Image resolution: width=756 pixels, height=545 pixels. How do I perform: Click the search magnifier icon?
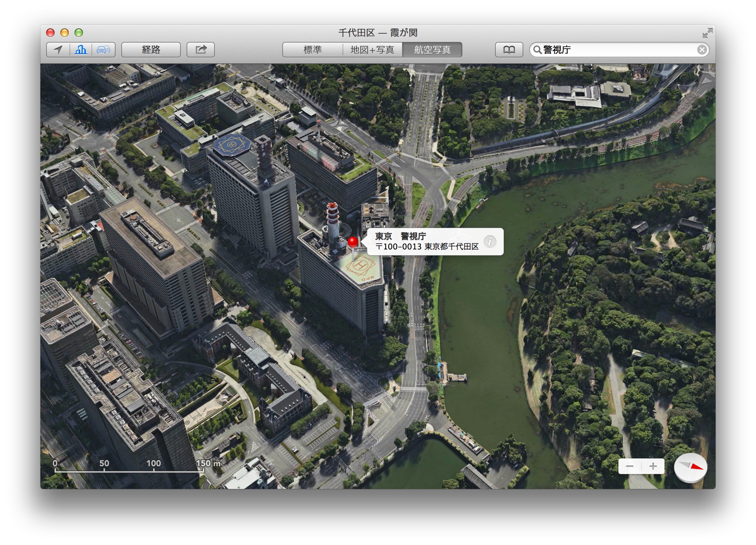tap(537, 50)
